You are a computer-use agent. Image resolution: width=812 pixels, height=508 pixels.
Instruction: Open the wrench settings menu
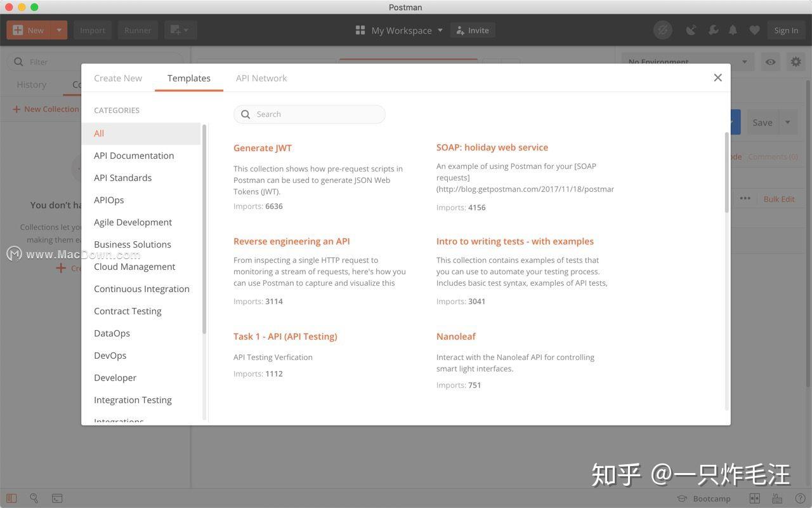click(x=713, y=30)
